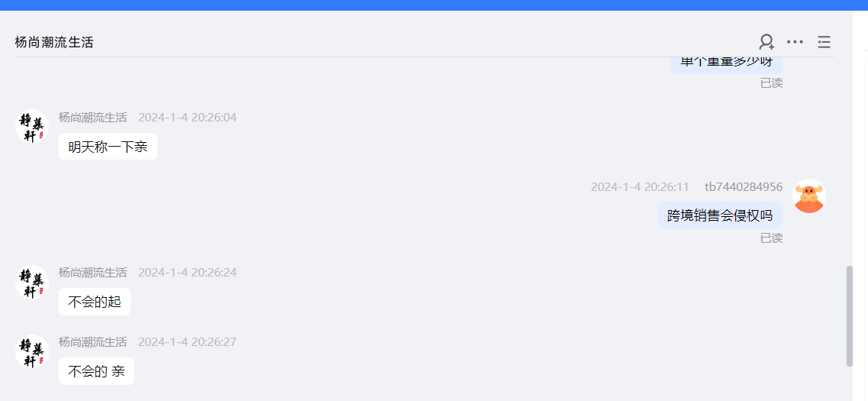Click the timestamp 2024-1-4 20:26:11
The image size is (868, 401).
640,186
